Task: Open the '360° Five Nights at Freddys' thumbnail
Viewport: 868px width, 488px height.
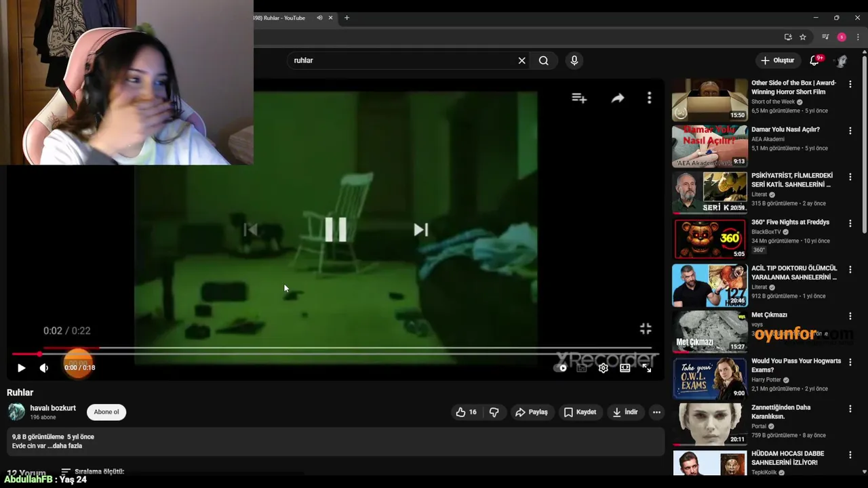Action: (710, 239)
